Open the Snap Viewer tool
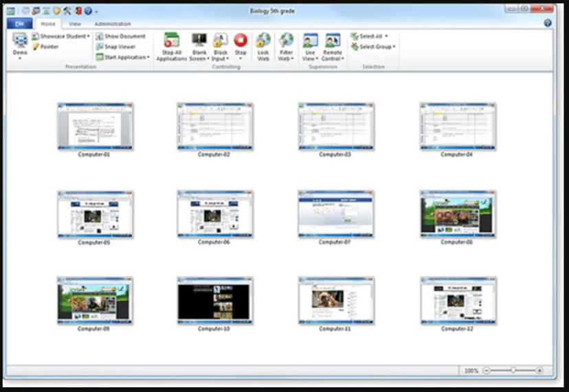The height and width of the screenshot is (392, 569). (100, 47)
